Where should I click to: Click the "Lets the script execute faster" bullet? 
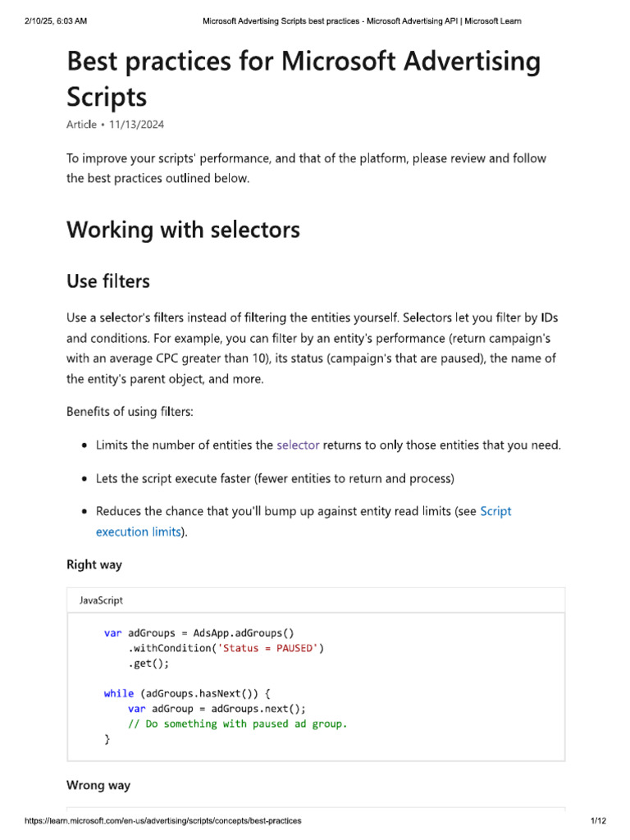(x=275, y=478)
